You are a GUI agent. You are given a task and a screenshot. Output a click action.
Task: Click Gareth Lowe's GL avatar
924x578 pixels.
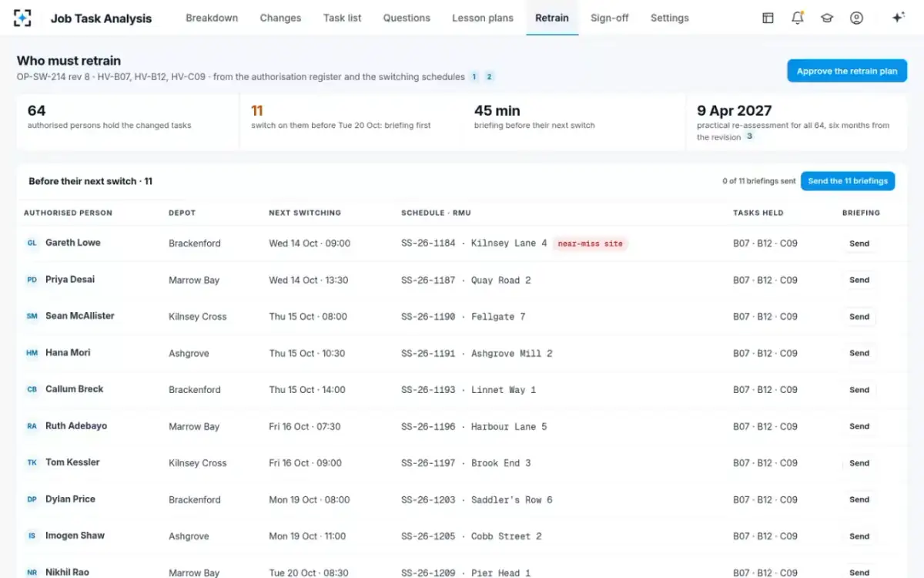pyautogui.click(x=32, y=243)
